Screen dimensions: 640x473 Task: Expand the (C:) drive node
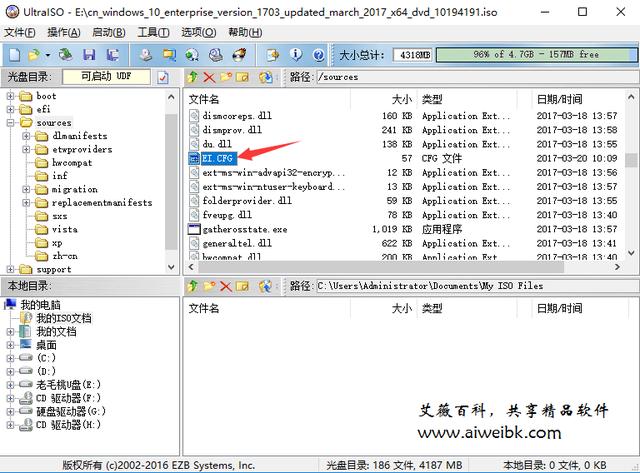pyautogui.click(x=10, y=358)
